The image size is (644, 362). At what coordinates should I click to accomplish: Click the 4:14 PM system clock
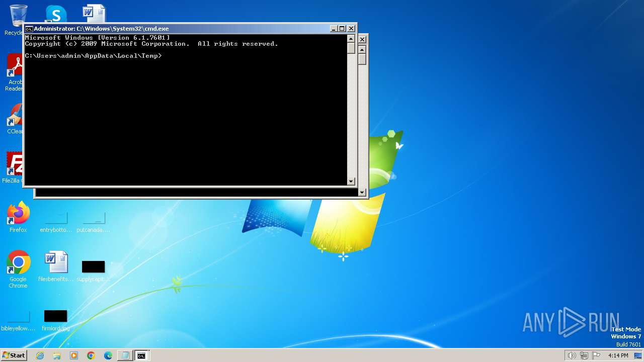618,355
